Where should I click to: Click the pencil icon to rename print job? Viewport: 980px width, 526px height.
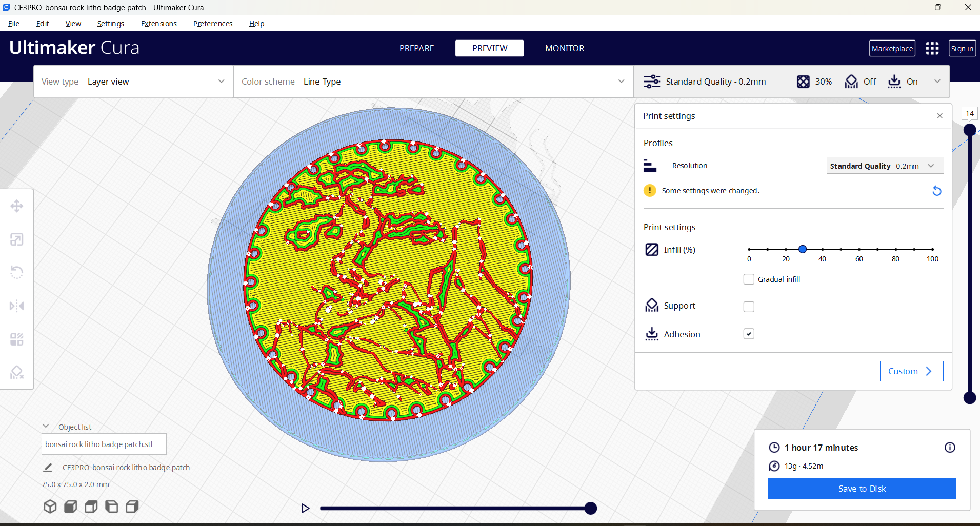click(48, 468)
